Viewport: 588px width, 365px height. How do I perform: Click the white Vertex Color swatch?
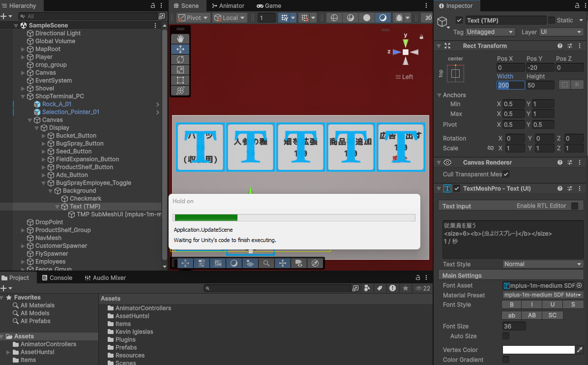click(x=538, y=350)
